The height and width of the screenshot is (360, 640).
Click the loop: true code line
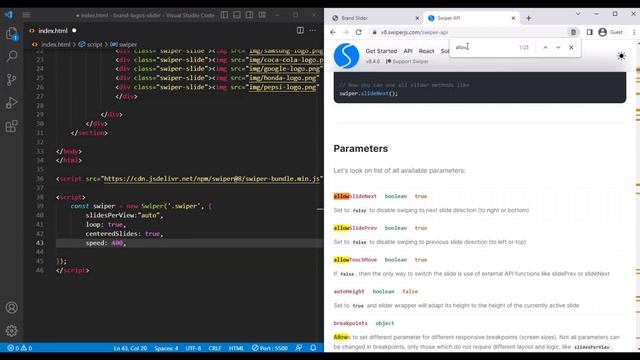click(105, 224)
